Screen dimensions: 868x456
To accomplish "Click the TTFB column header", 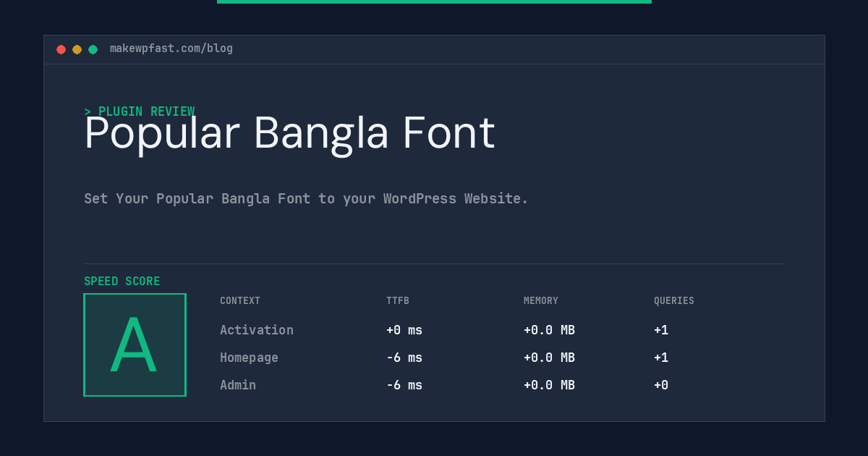I will 398,300.
